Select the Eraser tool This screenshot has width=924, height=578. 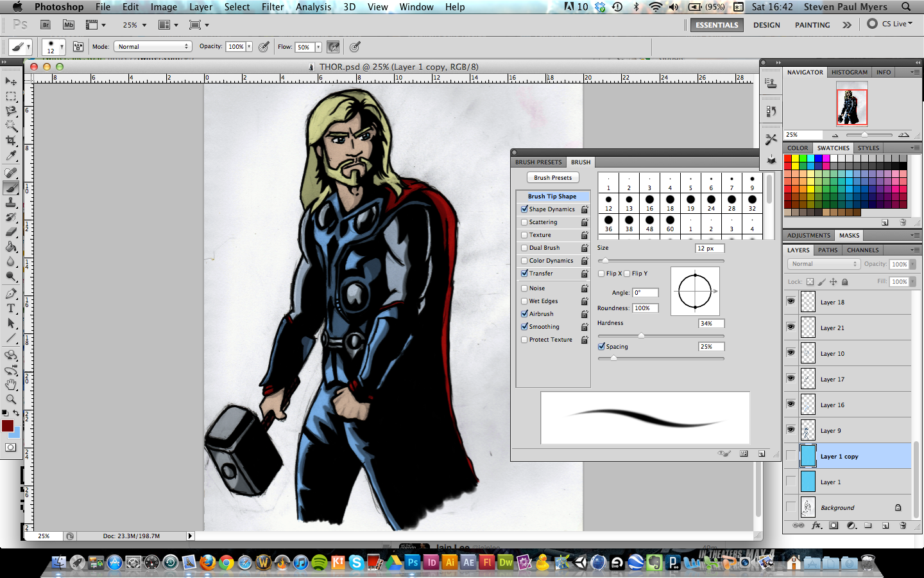coord(11,232)
